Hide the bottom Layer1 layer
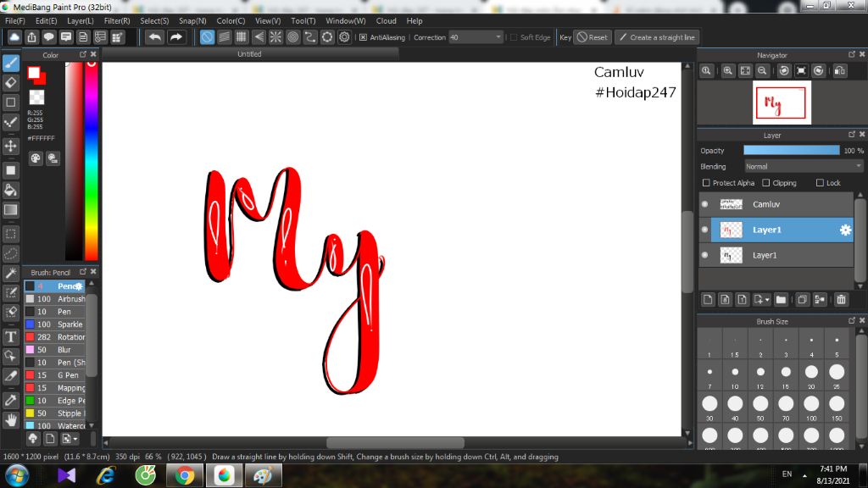868x488 pixels. click(x=704, y=255)
